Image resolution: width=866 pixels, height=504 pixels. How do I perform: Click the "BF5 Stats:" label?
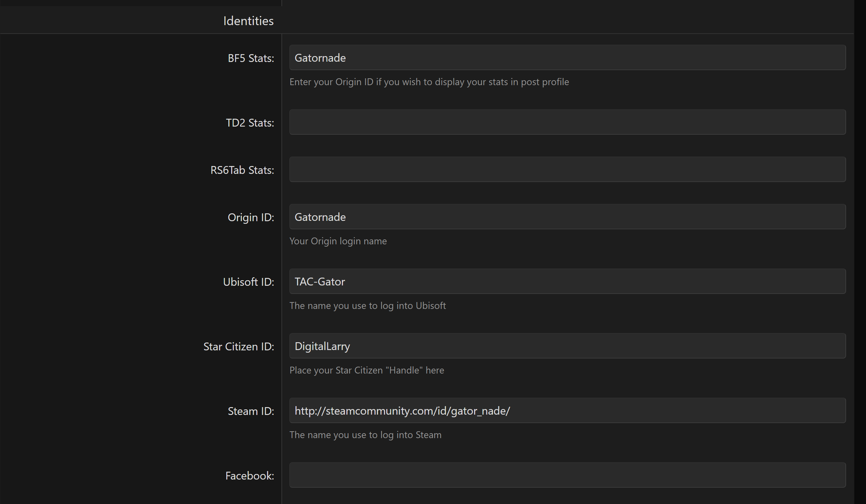pos(251,58)
